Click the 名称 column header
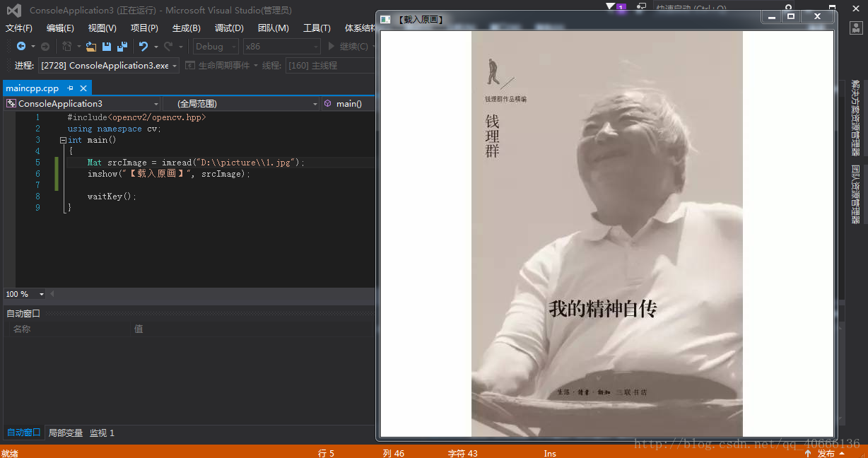 (22, 329)
